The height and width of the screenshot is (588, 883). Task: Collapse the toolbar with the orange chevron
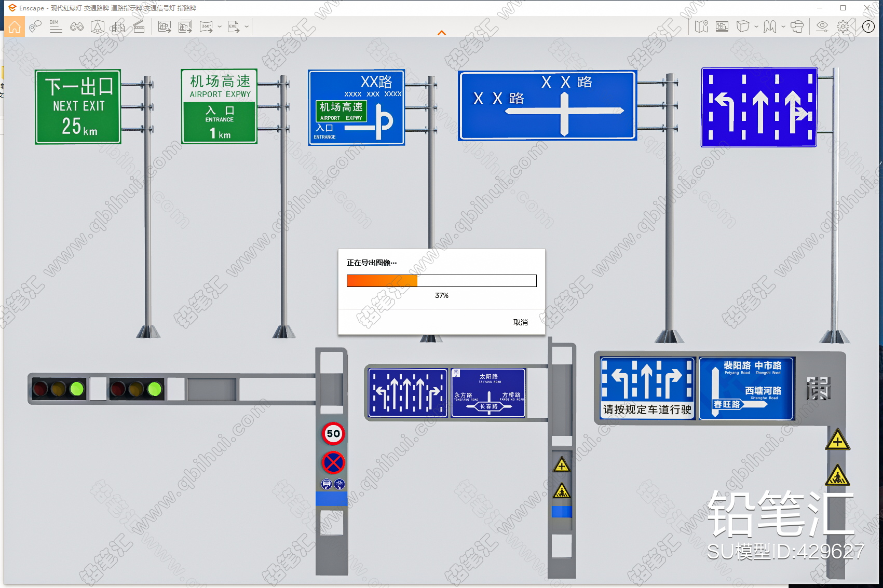pyautogui.click(x=442, y=33)
